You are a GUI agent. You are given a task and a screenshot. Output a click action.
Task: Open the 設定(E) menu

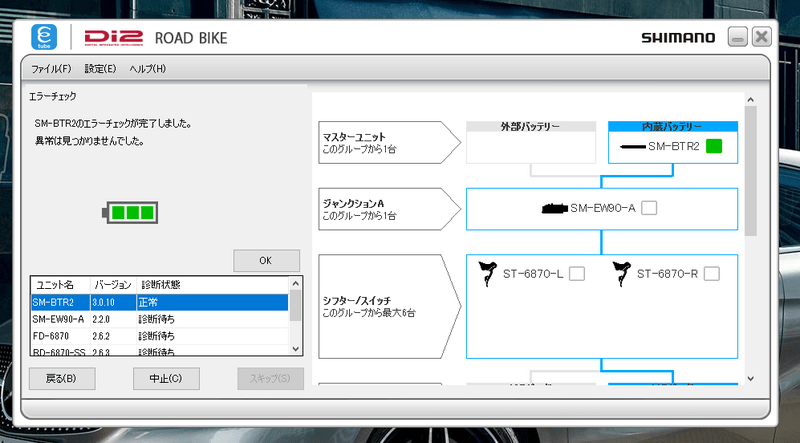pyautogui.click(x=100, y=69)
